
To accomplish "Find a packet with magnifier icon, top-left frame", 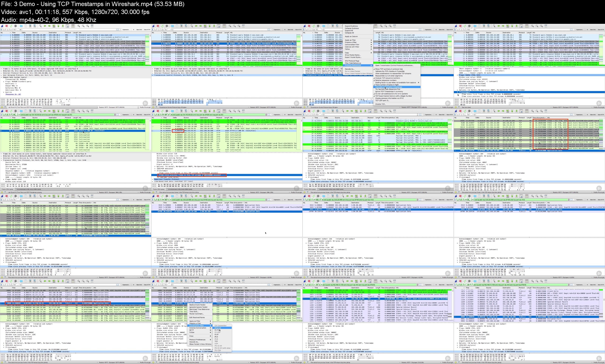I will 40,26.
